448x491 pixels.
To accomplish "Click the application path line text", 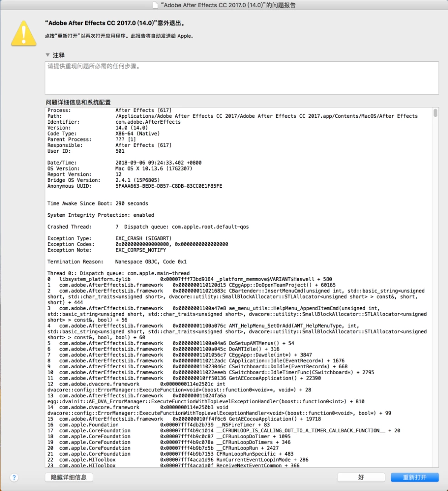I will tap(266, 116).
